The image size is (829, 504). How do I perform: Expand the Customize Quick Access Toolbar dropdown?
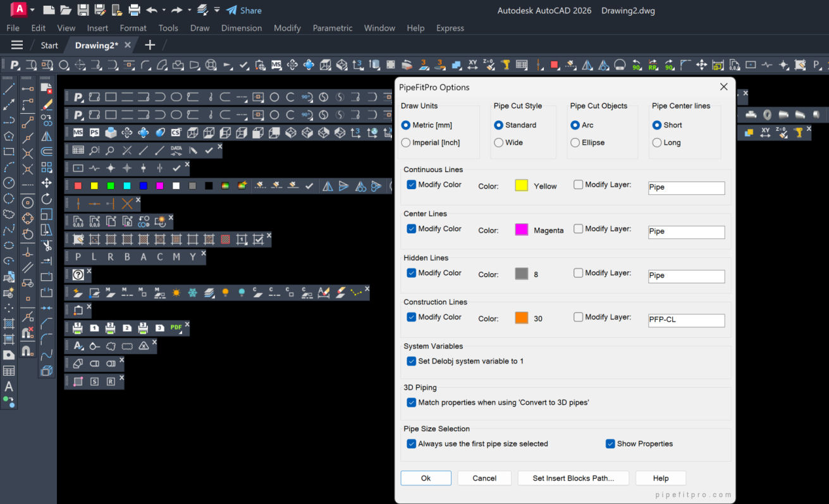pyautogui.click(x=217, y=11)
